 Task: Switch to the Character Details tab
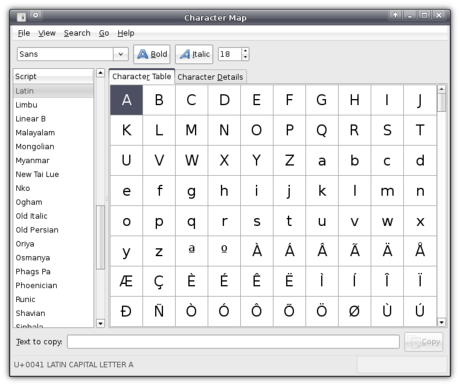210,77
